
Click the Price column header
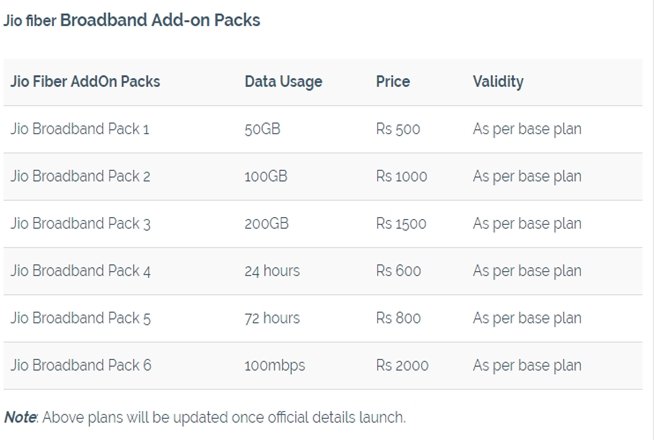point(393,82)
